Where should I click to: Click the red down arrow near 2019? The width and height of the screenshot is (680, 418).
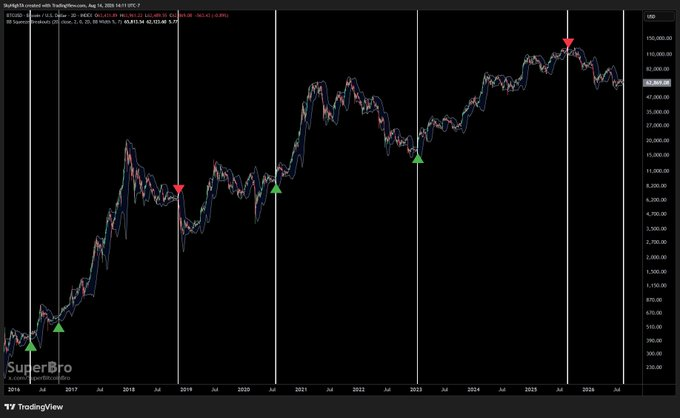click(178, 189)
